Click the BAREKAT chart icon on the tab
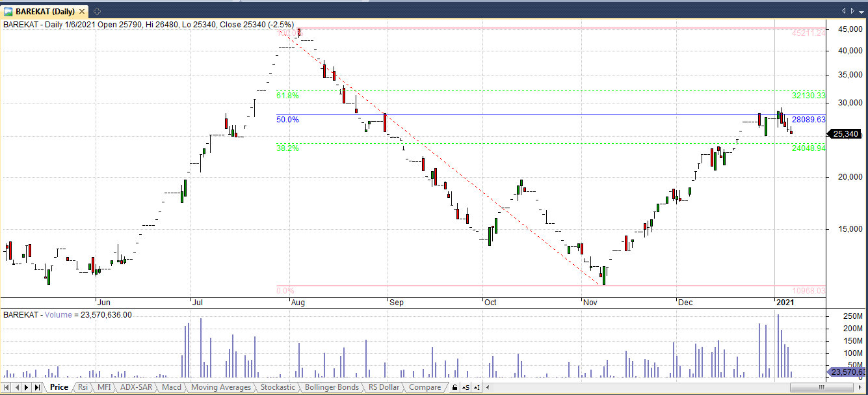This screenshot has height=395, width=868. [8, 11]
